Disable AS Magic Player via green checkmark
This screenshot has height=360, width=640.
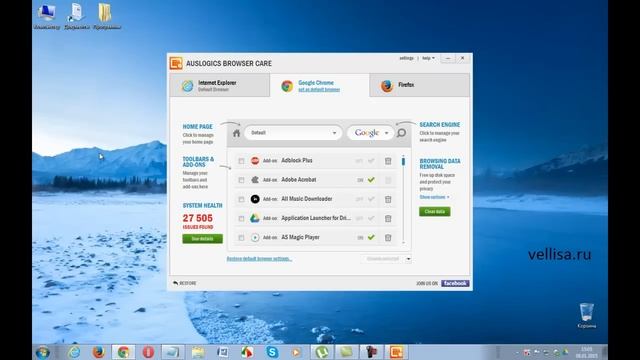pyautogui.click(x=371, y=237)
